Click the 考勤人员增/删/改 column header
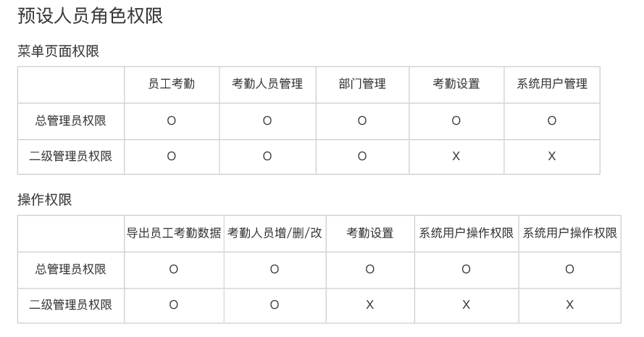This screenshot has width=644, height=337. point(275,233)
